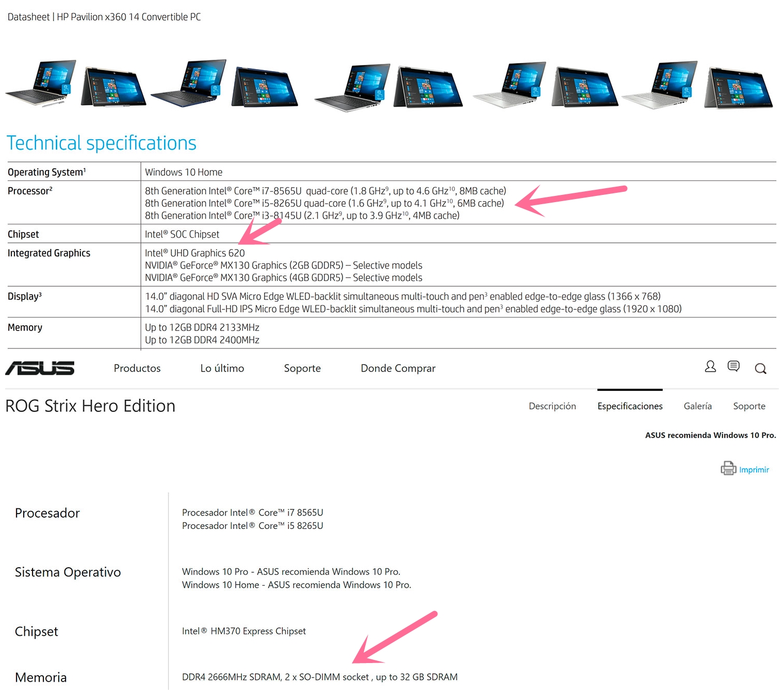784x695 pixels.
Task: Click the rightmost HP laptop tent-mode image
Action: point(739,88)
